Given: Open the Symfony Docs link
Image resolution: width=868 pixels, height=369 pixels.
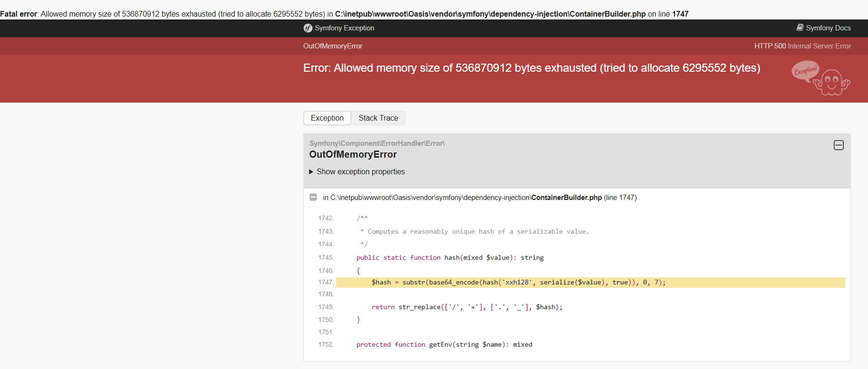Looking at the screenshot, I should [x=828, y=28].
